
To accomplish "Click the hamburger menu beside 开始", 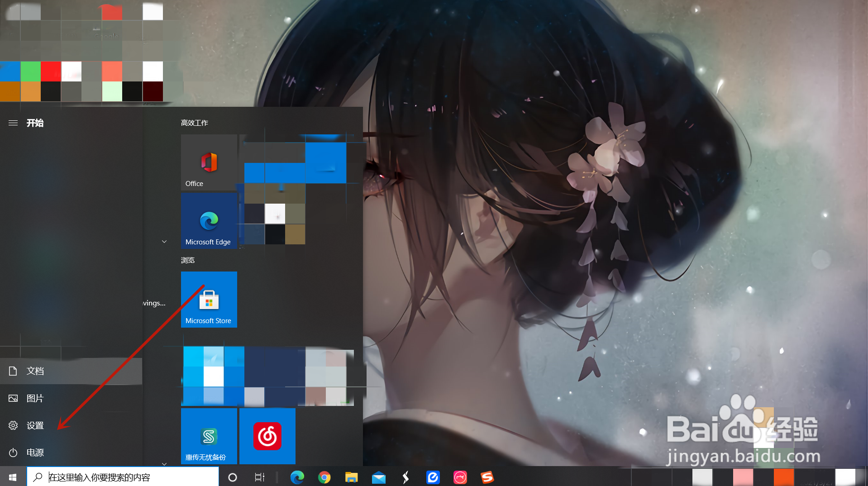I will coord(13,123).
